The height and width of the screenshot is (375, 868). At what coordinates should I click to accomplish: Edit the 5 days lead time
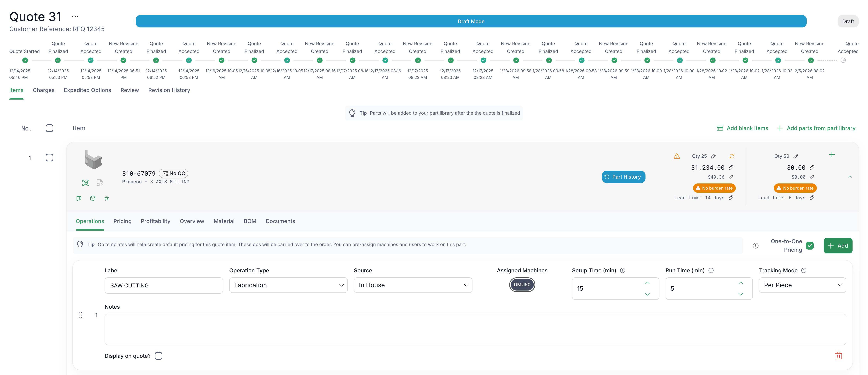coord(812,198)
